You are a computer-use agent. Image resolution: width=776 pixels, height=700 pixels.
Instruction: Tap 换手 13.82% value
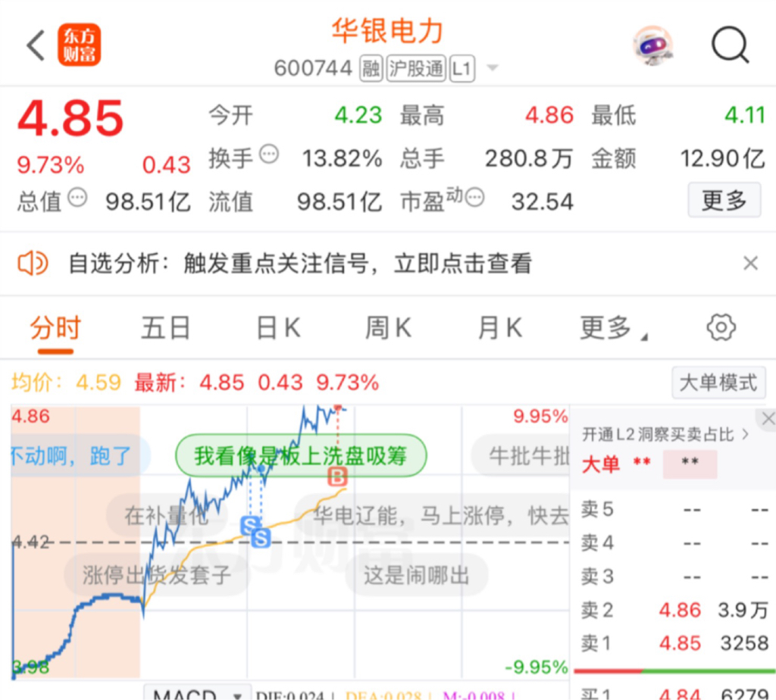coord(342,159)
